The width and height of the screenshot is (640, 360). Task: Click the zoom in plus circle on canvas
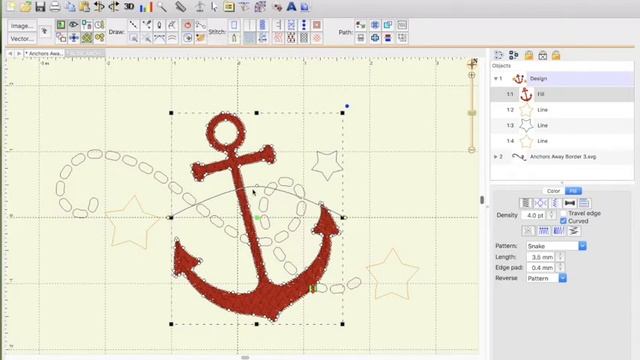[472, 75]
